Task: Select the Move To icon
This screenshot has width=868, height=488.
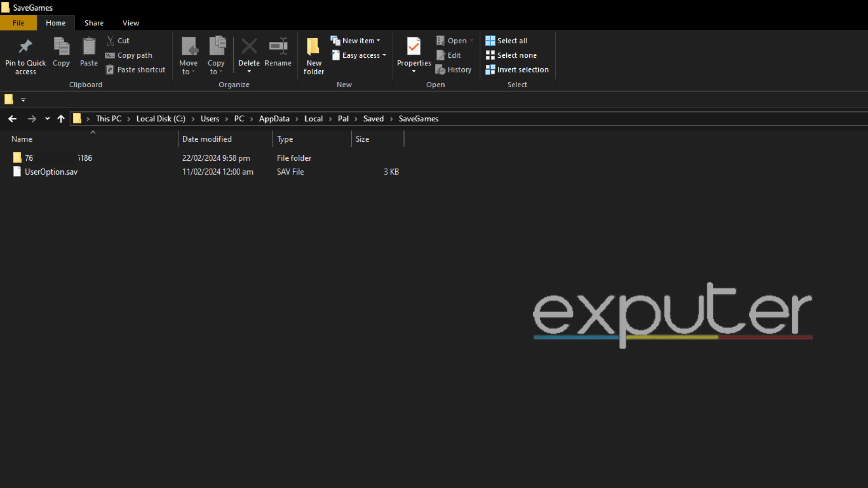Action: tap(188, 54)
